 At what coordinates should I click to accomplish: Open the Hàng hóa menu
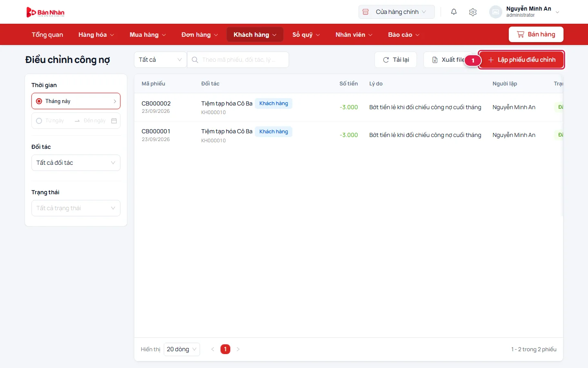(96, 35)
